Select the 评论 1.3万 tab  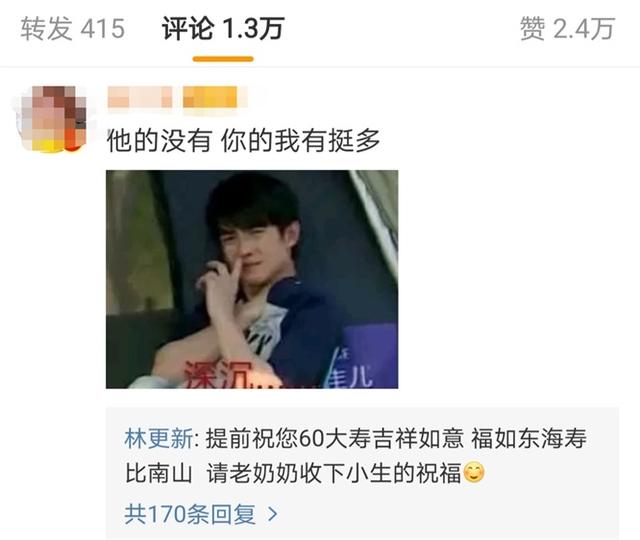pos(223,29)
